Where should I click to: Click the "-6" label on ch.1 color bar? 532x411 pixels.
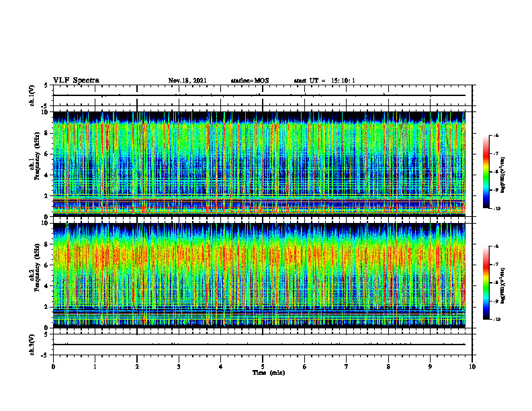point(496,135)
